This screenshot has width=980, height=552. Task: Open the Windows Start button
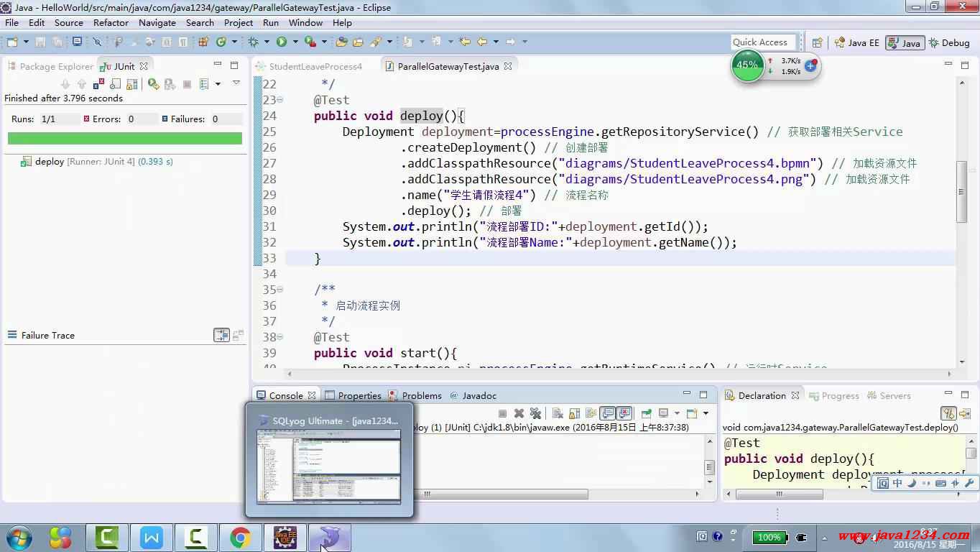[19, 537]
